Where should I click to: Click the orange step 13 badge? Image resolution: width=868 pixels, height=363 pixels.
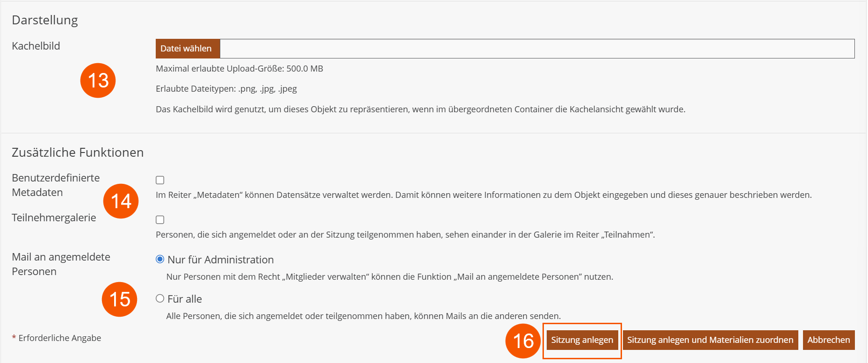pyautogui.click(x=98, y=80)
